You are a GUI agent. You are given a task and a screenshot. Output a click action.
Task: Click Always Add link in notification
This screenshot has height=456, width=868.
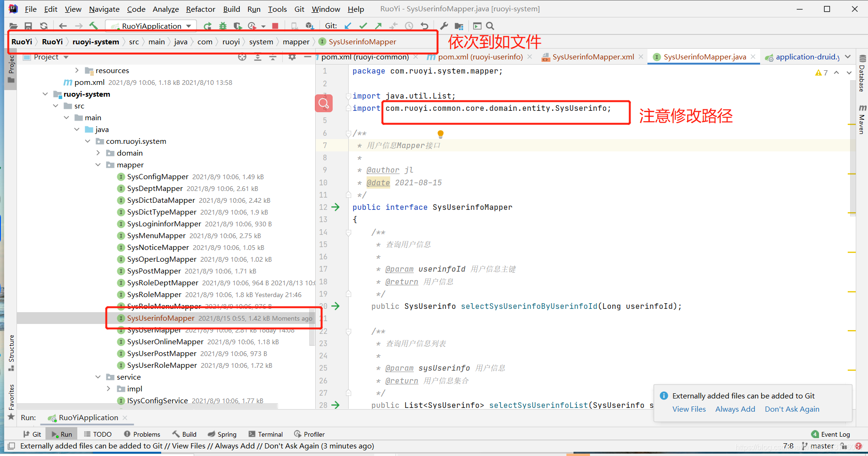pyautogui.click(x=735, y=409)
